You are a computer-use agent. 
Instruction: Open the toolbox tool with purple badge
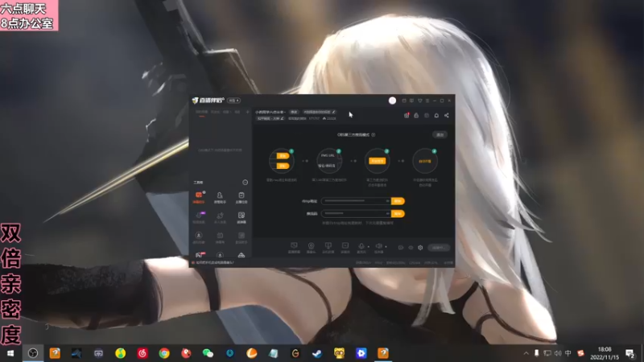[199, 217]
